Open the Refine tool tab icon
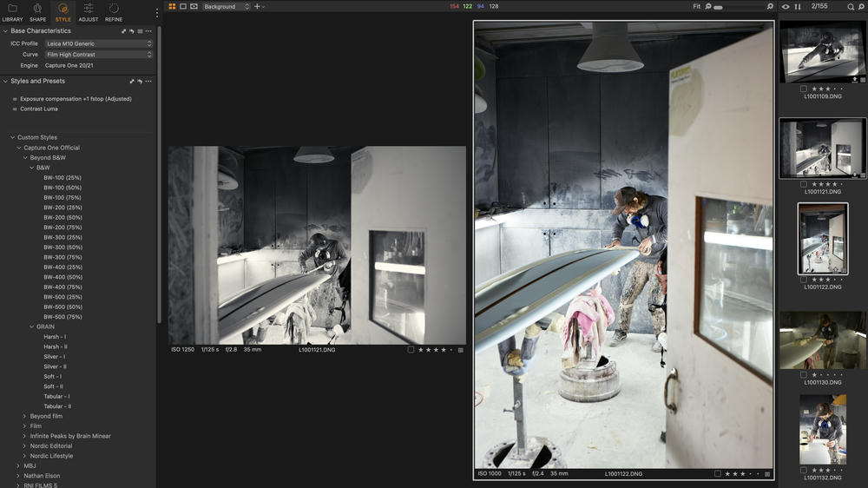 114,11
